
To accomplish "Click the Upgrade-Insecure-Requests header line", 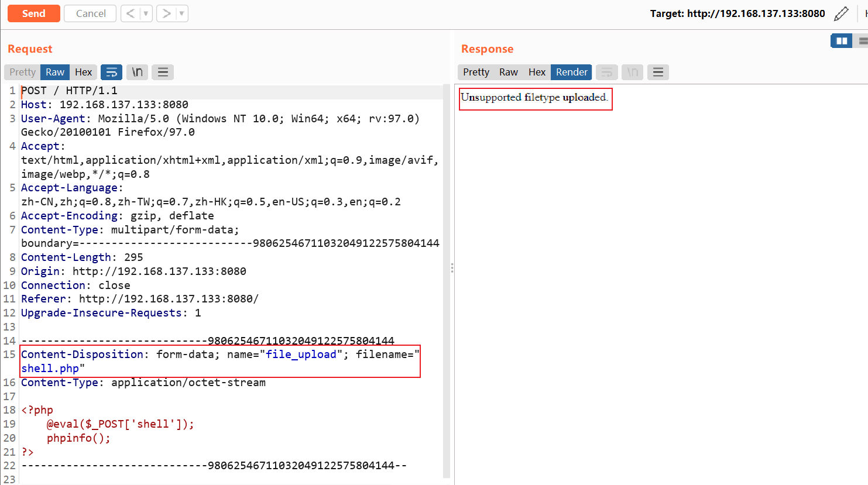I will (111, 313).
